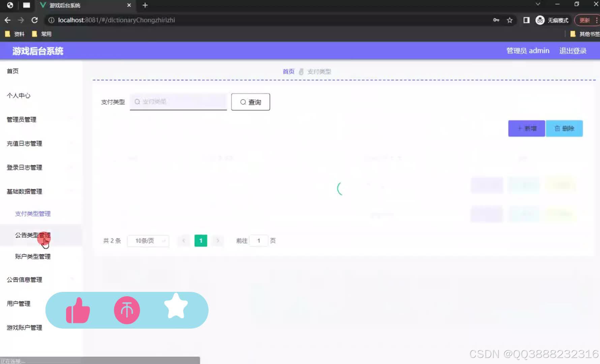This screenshot has height=364, width=600.
Task: Switch to the 游戏后台系统 browser tab
Action: click(x=65, y=5)
